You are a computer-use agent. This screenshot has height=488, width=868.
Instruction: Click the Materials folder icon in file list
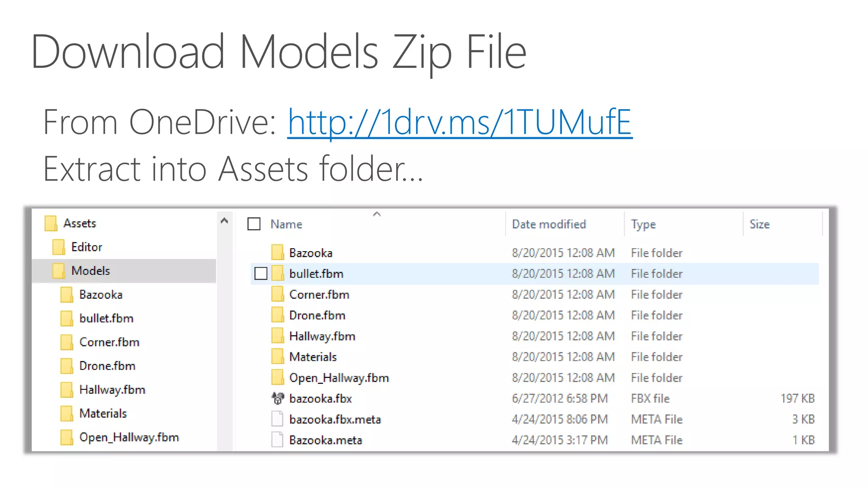point(278,357)
